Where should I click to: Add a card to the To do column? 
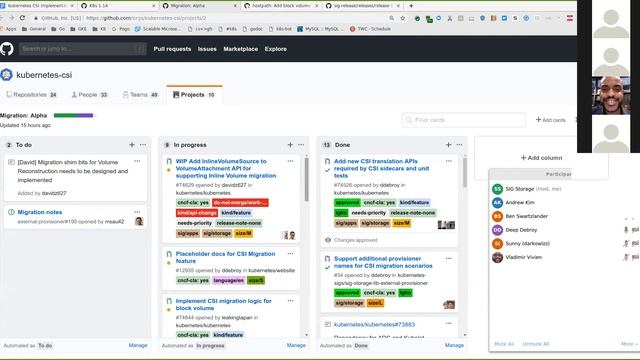[x=132, y=145]
